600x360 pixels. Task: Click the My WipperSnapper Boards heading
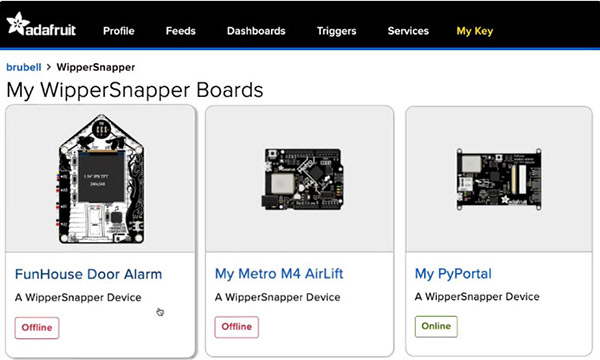(135, 90)
